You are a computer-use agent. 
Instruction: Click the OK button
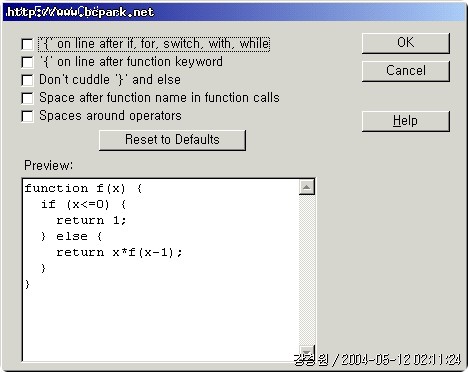[406, 43]
